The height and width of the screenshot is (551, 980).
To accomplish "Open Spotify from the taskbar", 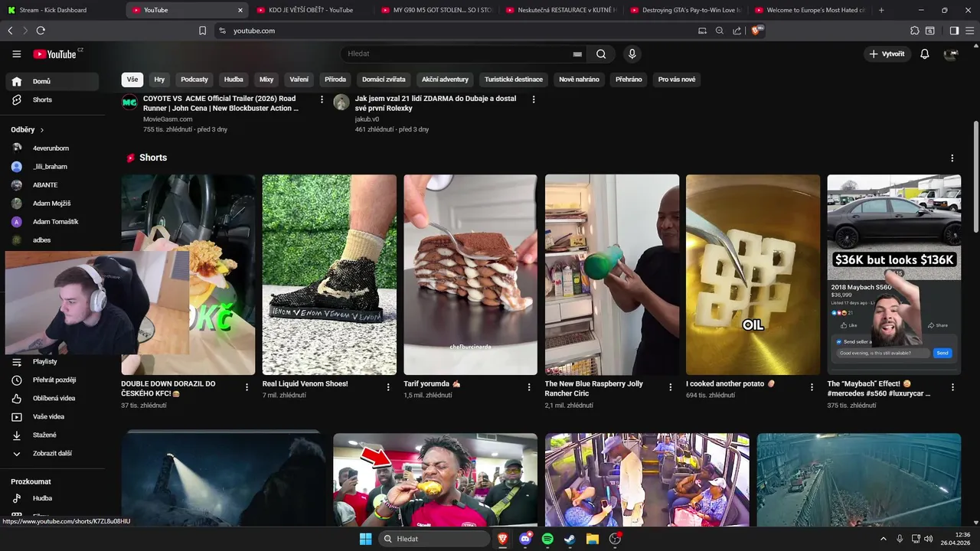I will [547, 539].
